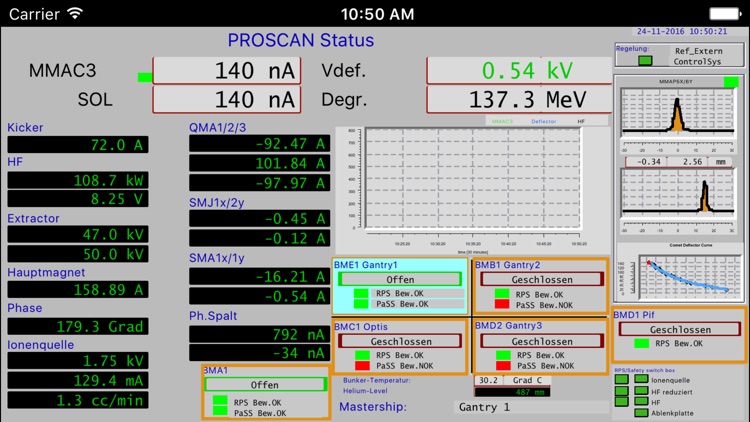Click Vdef. 0.54 kV readout field
This screenshot has width=750, height=422.
click(519, 71)
